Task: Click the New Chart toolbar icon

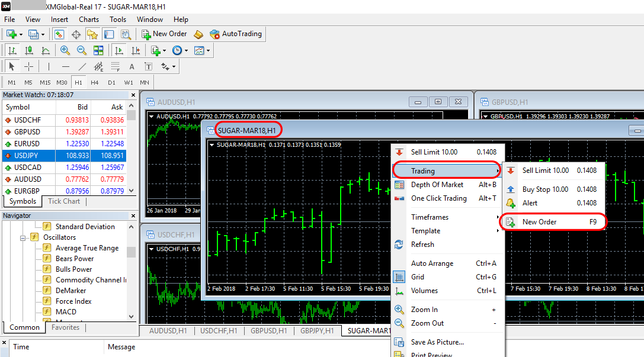Action: [x=11, y=34]
